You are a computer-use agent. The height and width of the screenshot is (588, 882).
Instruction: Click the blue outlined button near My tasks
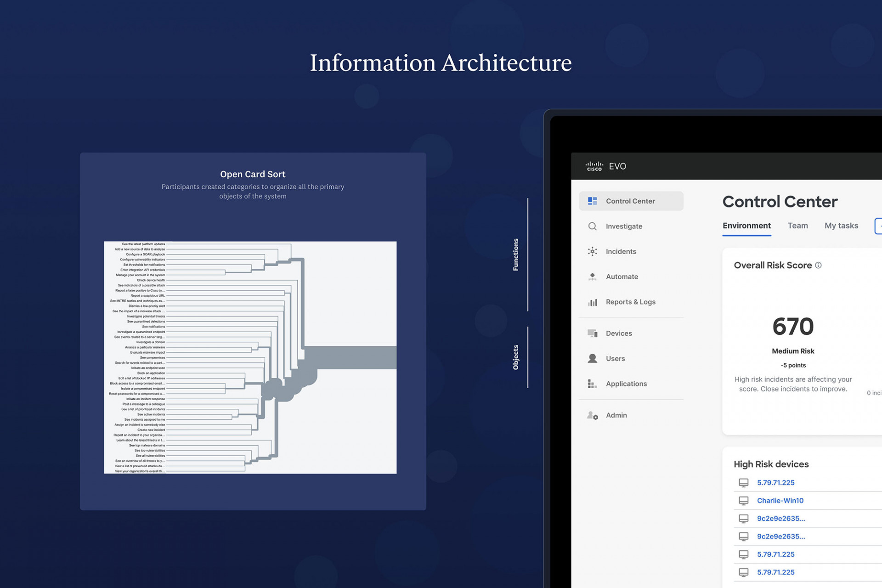tap(879, 226)
